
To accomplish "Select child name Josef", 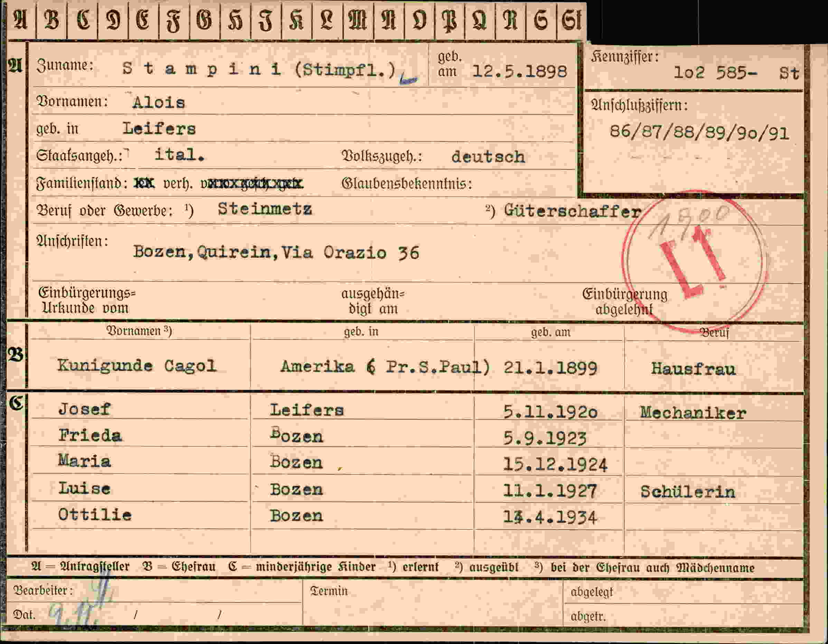I will click(84, 409).
